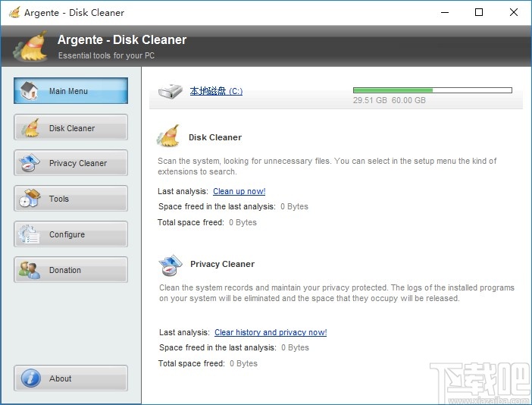Open the Tools section
This screenshot has width=532, height=405.
point(70,199)
